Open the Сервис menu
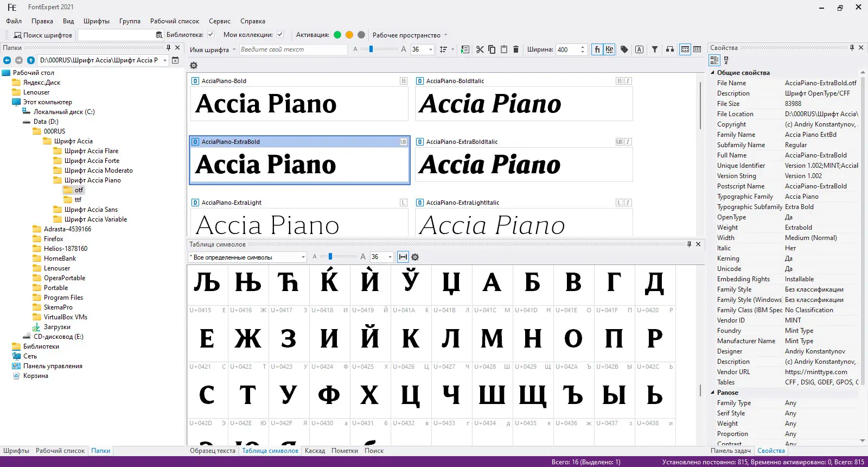868x467 pixels. pyautogui.click(x=220, y=21)
